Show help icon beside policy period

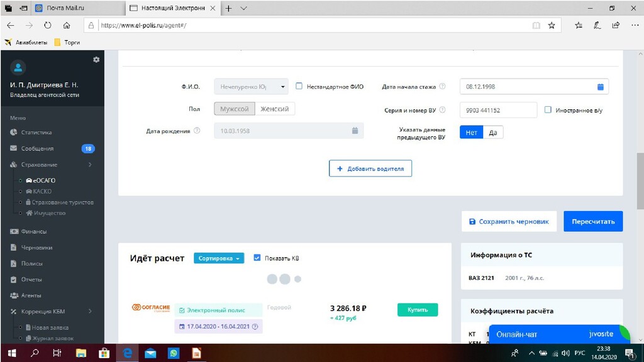tap(255, 327)
